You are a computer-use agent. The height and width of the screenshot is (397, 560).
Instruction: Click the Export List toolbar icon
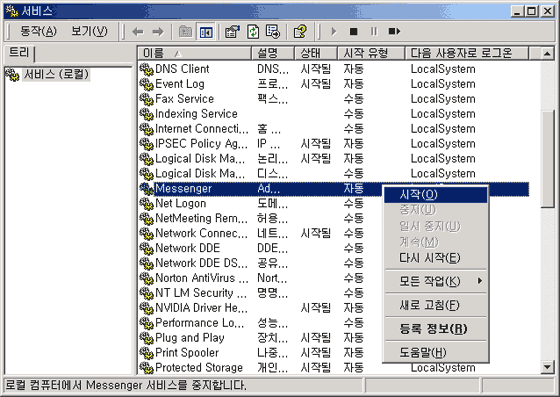[273, 32]
